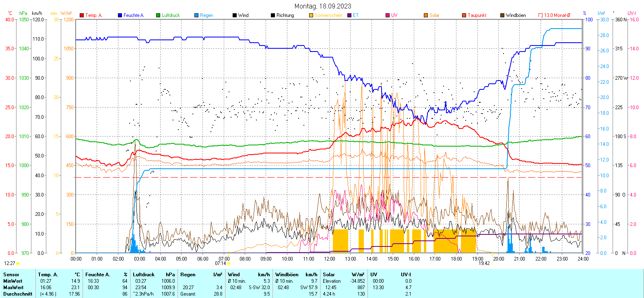This screenshot has height=298, width=644.
Task: Click the brown Windböen legend square
Action: [502, 15]
